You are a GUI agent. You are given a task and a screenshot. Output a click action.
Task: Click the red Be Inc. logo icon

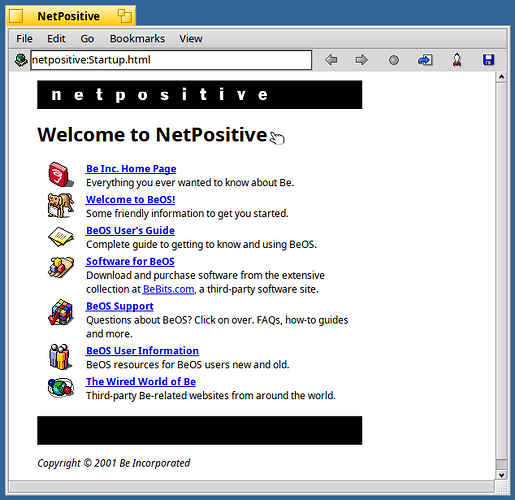61,174
